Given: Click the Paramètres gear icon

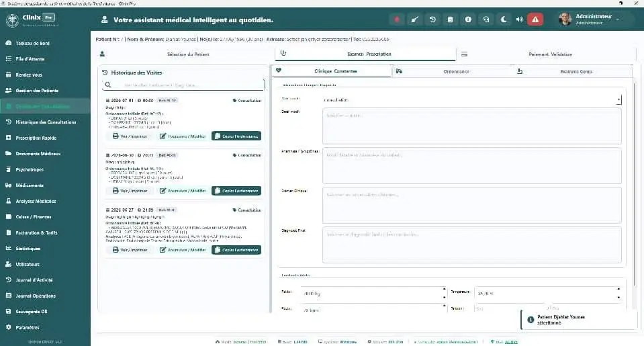Looking at the screenshot, I should (x=8, y=327).
